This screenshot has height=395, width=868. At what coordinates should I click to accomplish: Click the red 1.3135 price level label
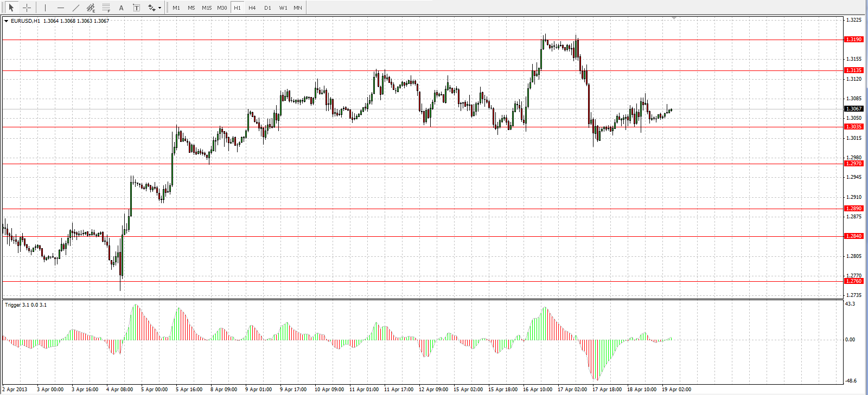854,70
